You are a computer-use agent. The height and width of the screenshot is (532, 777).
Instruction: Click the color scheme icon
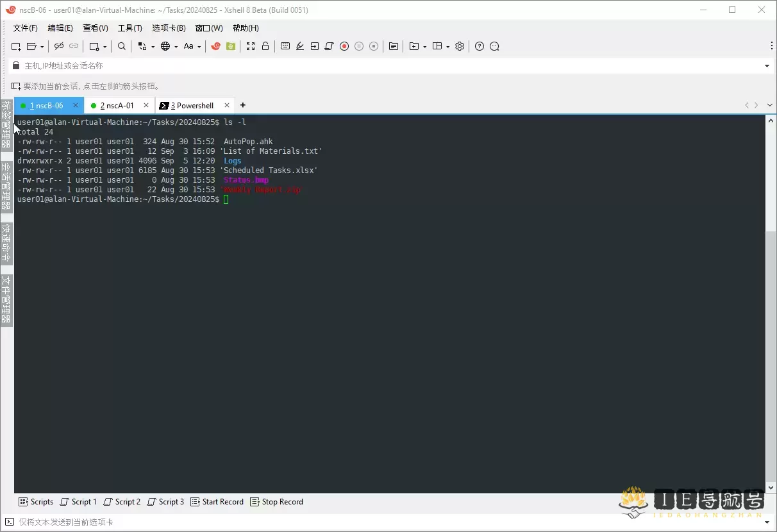click(x=142, y=46)
